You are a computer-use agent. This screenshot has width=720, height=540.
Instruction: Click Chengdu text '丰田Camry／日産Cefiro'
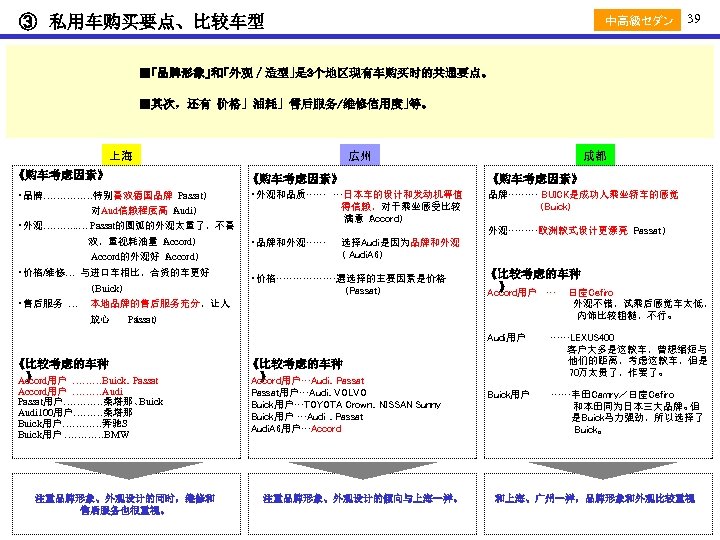pos(622,394)
